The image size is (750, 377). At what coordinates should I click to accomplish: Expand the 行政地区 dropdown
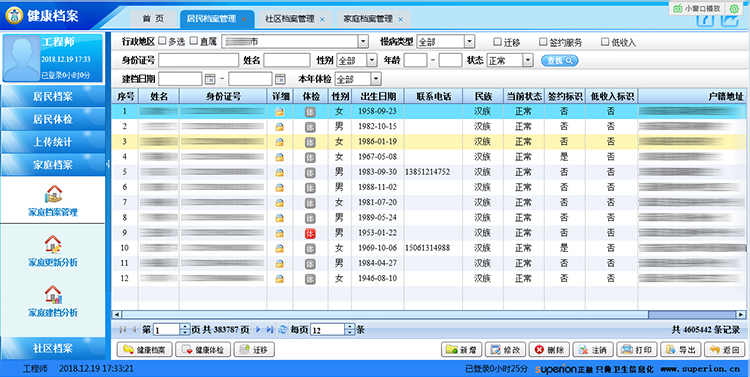363,42
